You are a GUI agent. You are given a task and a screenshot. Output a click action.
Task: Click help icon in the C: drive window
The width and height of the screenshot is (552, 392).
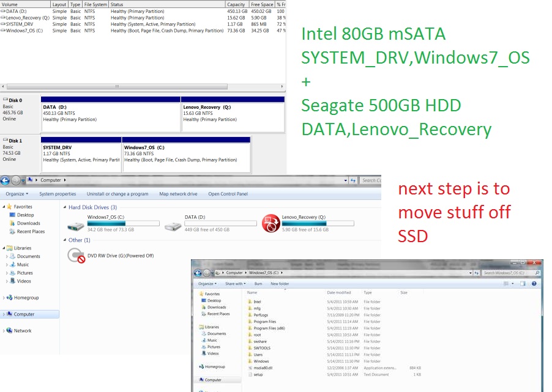point(534,284)
